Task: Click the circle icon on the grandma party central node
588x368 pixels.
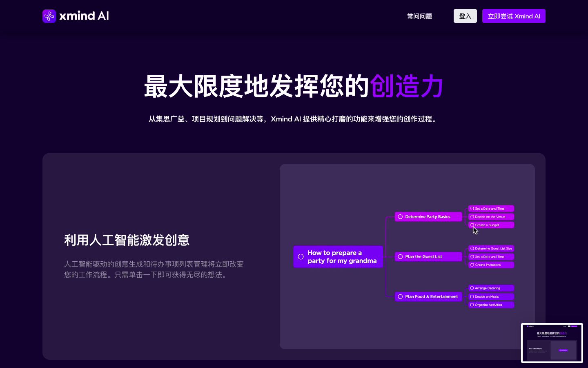Action: (301, 256)
